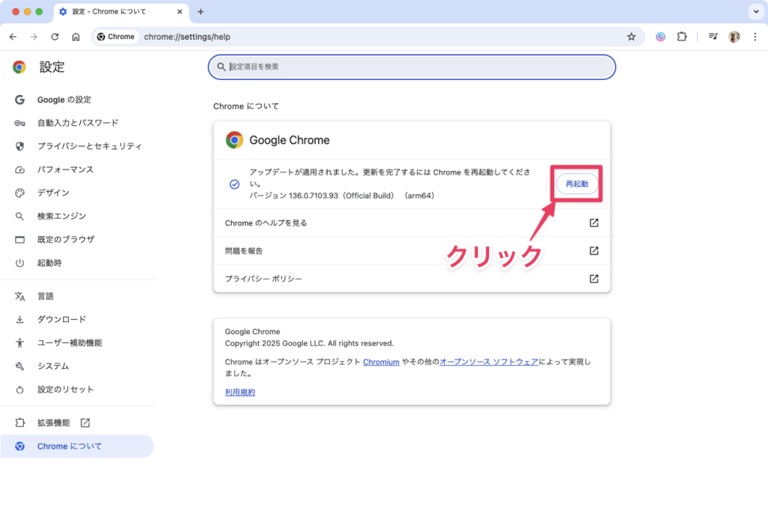Viewport: 768px width, 532px height.
Task: View site information via the Chrome chip
Action: click(x=116, y=37)
